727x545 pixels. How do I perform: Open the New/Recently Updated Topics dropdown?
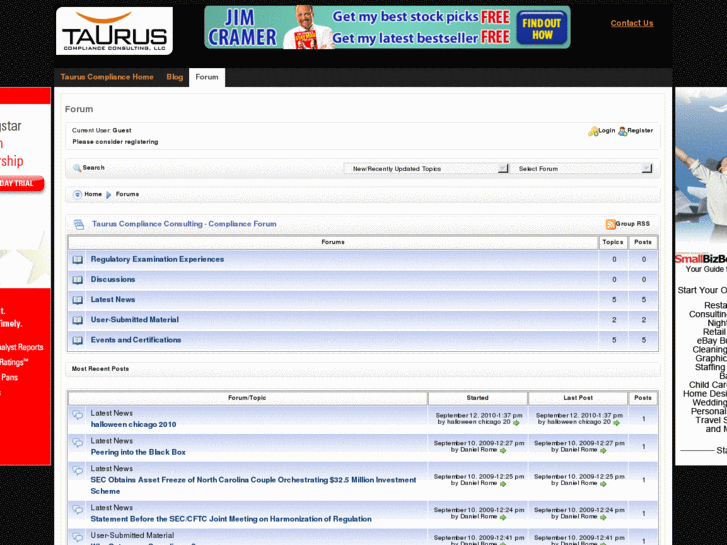pos(426,169)
